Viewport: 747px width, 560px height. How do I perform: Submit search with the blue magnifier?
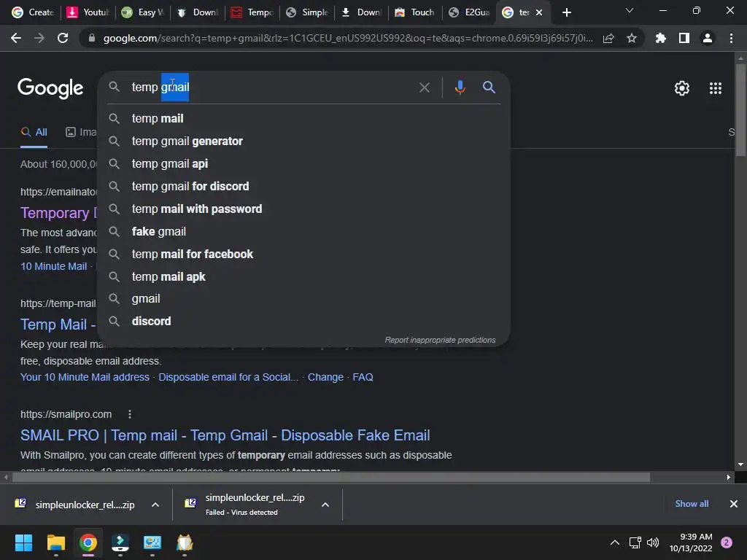point(489,87)
